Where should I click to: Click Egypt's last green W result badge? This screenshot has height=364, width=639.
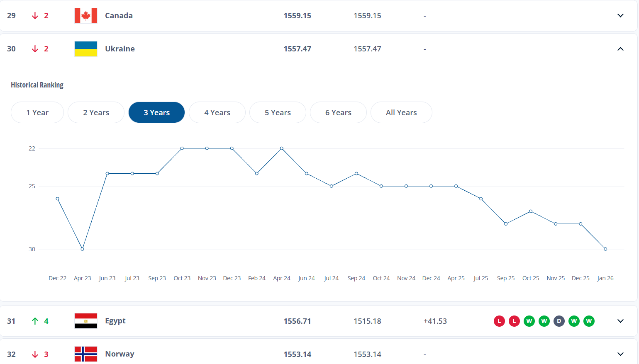point(589,321)
